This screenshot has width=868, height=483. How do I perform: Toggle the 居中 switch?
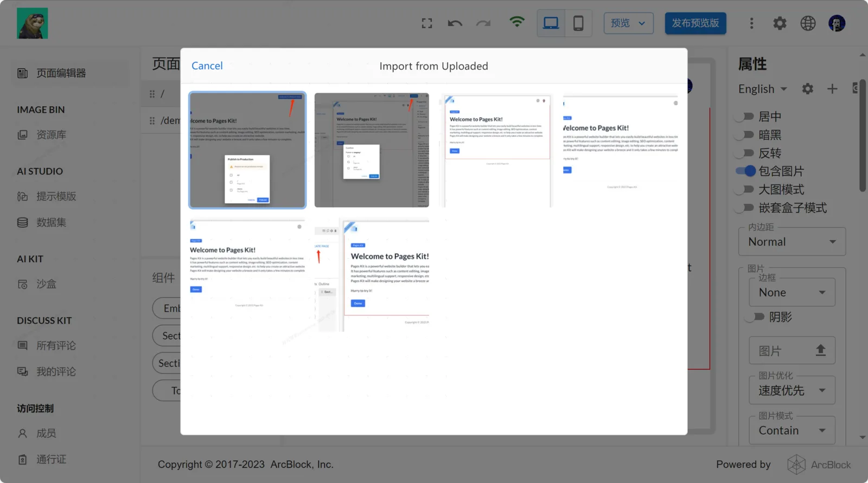(744, 117)
